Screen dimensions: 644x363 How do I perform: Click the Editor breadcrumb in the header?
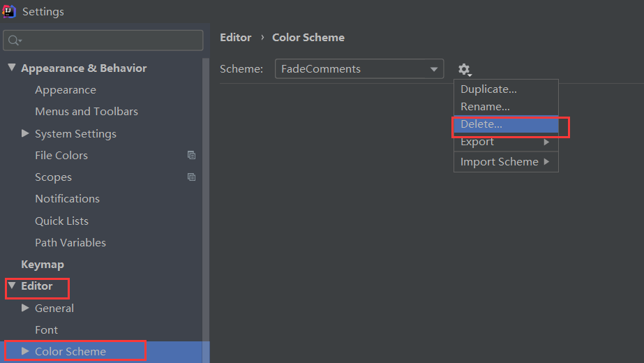click(x=235, y=38)
